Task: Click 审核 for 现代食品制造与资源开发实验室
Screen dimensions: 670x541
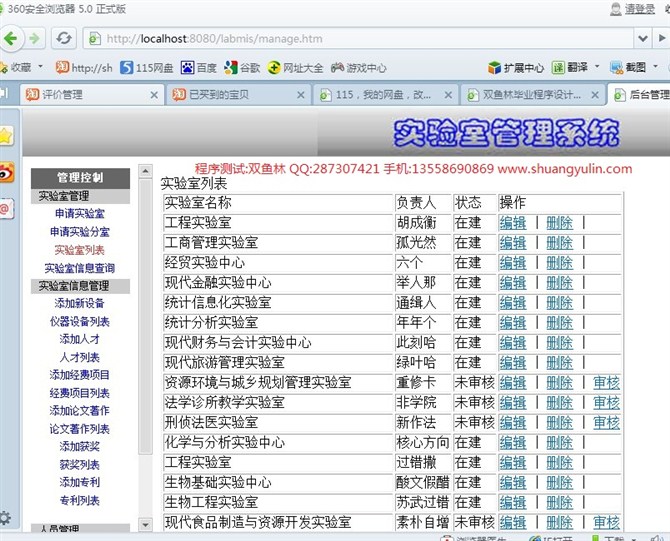Action: click(606, 522)
